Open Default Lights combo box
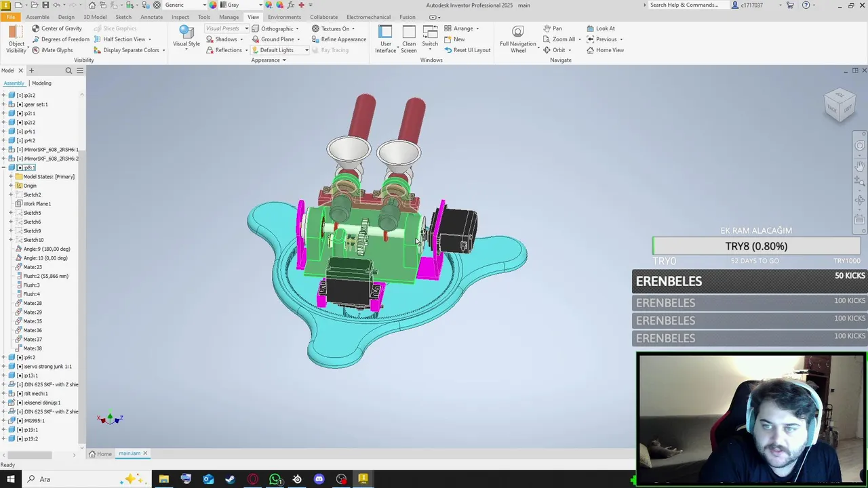The height and width of the screenshot is (488, 868). (x=280, y=50)
